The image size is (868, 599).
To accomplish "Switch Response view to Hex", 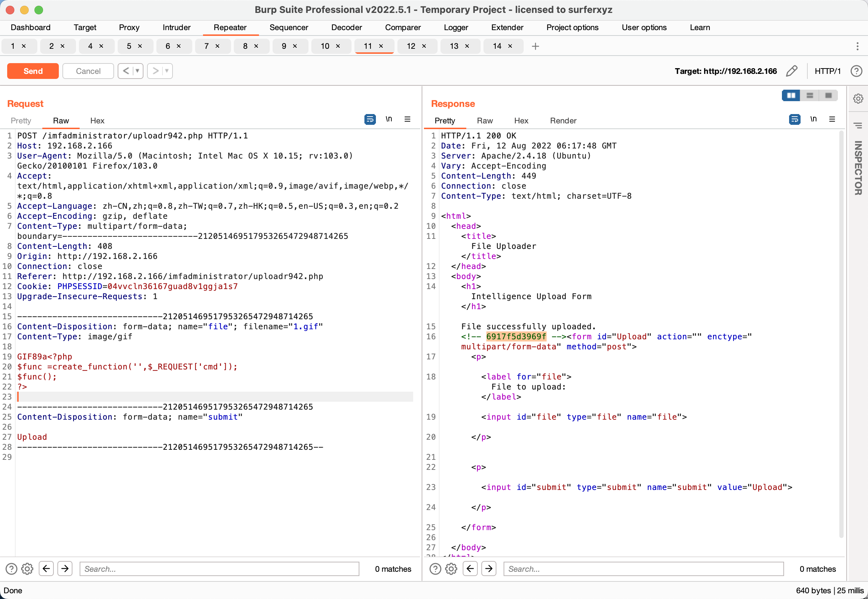I will tap(521, 121).
